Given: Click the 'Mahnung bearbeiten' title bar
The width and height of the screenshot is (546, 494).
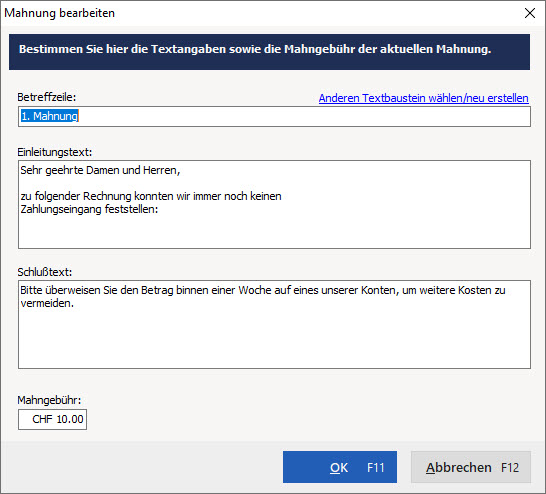Looking at the screenshot, I should click(59, 13).
